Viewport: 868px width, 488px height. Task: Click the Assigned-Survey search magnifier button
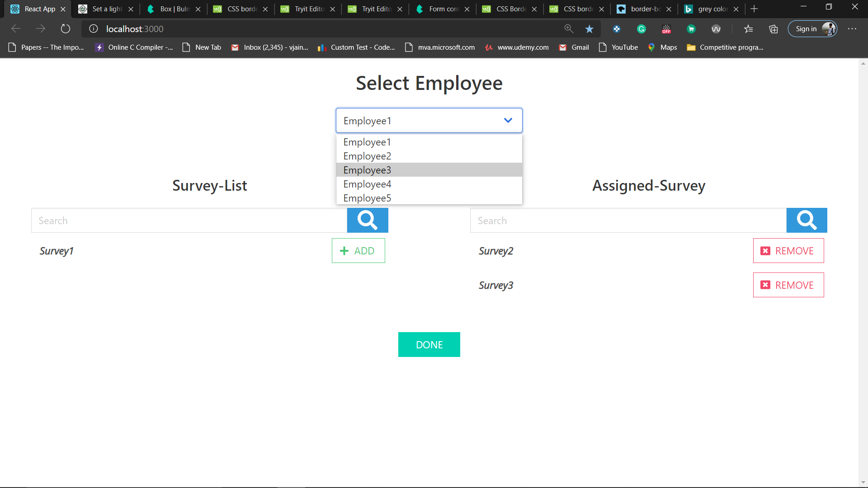[807, 221]
